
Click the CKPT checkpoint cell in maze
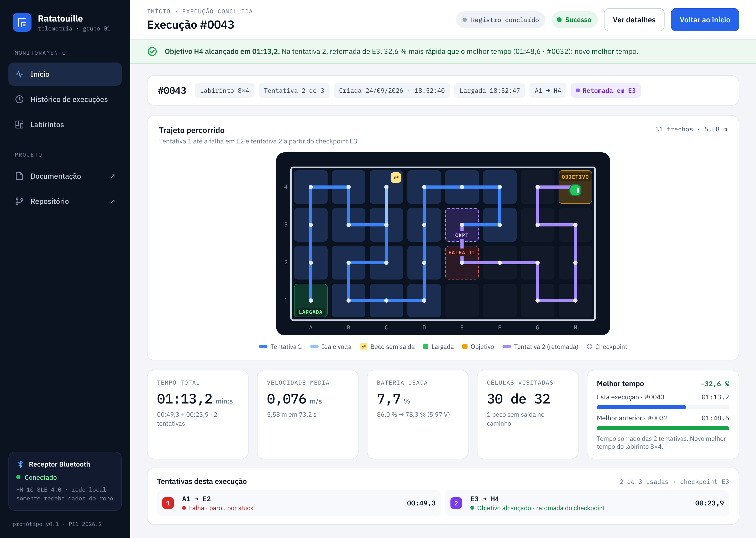point(462,225)
